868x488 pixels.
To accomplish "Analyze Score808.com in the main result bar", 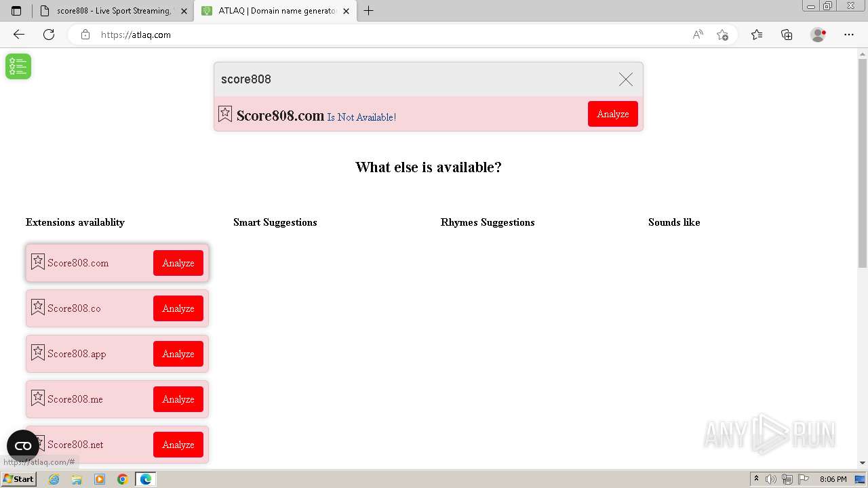I will click(x=612, y=114).
